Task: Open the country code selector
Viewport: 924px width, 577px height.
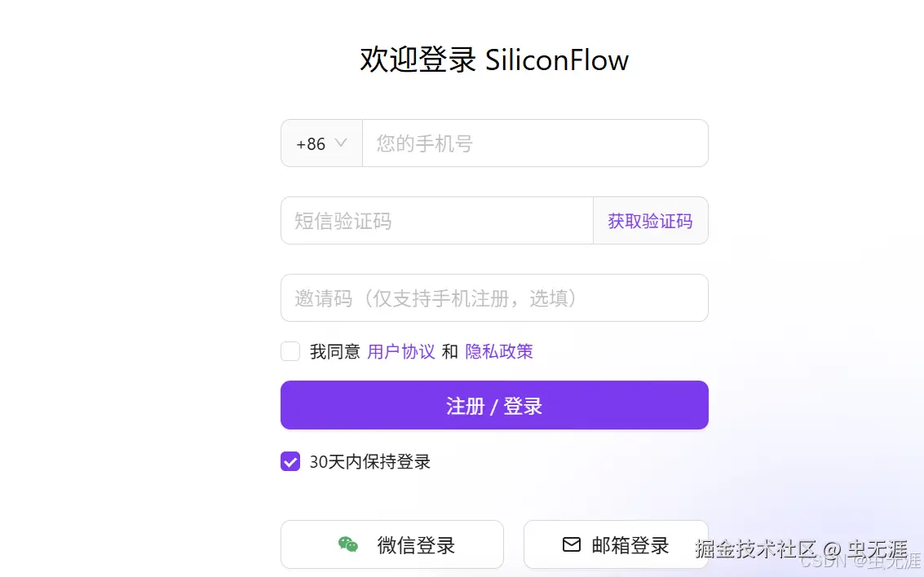Action: coord(321,143)
